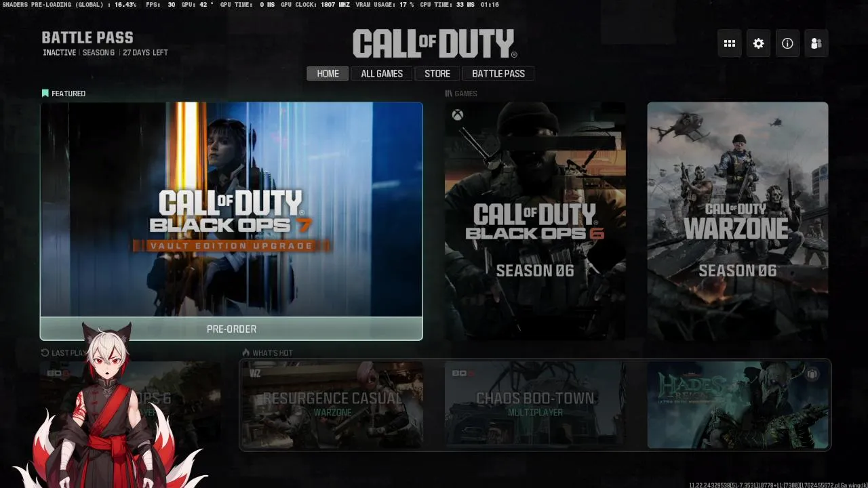Open the STORE tab
The height and width of the screenshot is (488, 868).
(x=437, y=74)
